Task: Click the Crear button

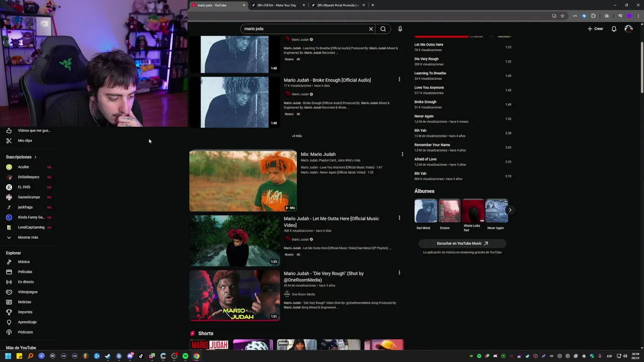Action: pyautogui.click(x=595, y=29)
